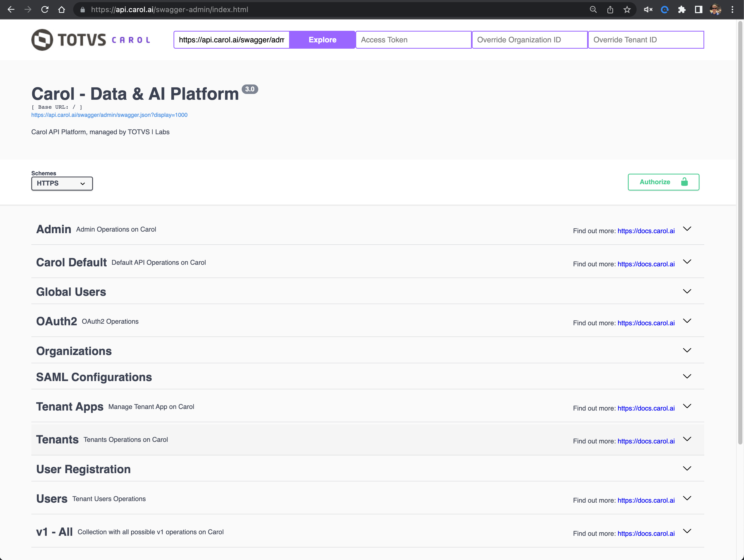
Task: Click the 3.0 version badge
Action: click(x=250, y=89)
